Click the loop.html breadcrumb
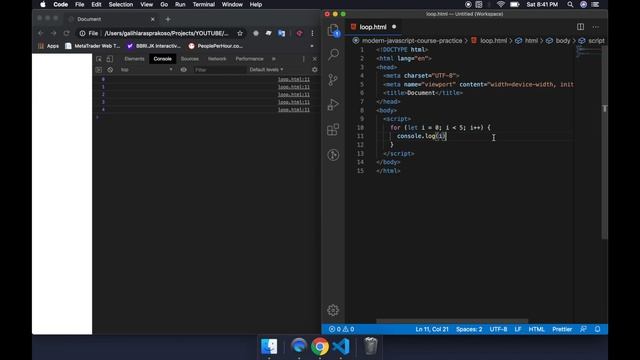 [x=489, y=41]
